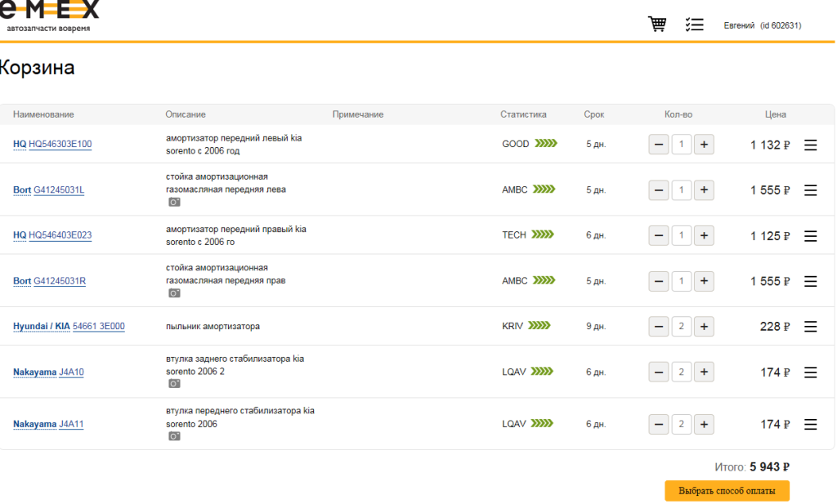Open row menu for HQ546303E100 item

(x=810, y=145)
